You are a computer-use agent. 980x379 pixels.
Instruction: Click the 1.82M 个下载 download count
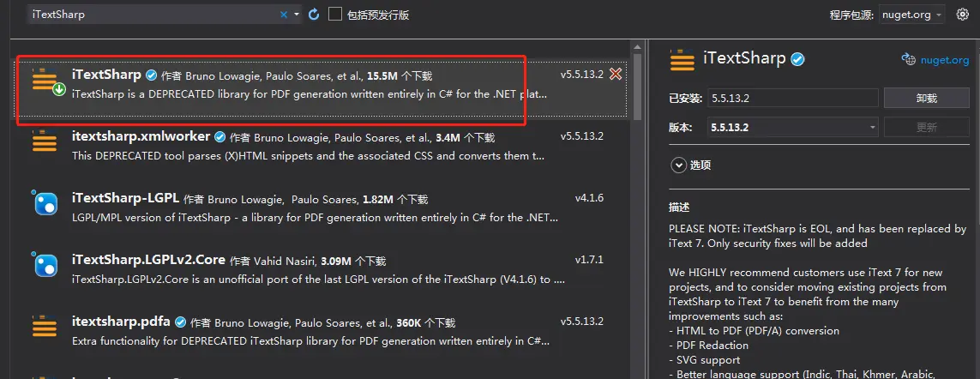point(395,200)
